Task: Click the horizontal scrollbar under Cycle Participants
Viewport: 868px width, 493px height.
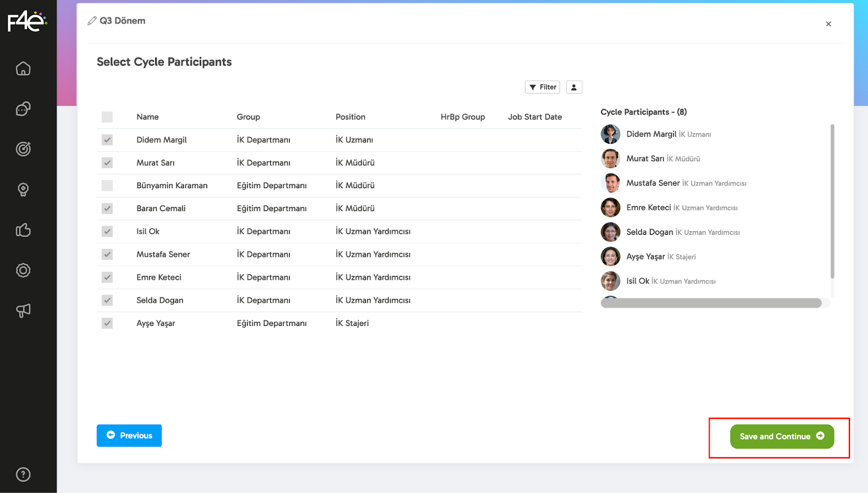Action: coord(711,303)
